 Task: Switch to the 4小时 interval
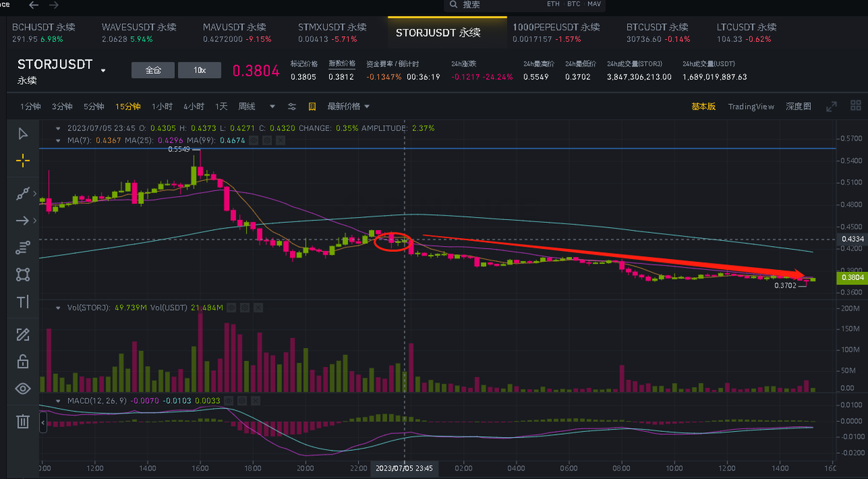tap(193, 106)
